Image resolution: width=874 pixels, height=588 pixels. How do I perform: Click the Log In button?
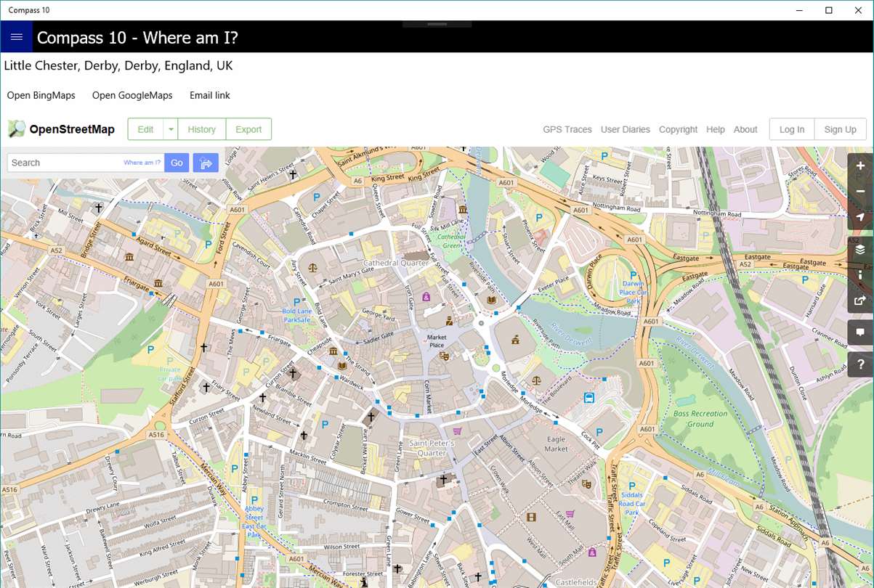pos(792,129)
